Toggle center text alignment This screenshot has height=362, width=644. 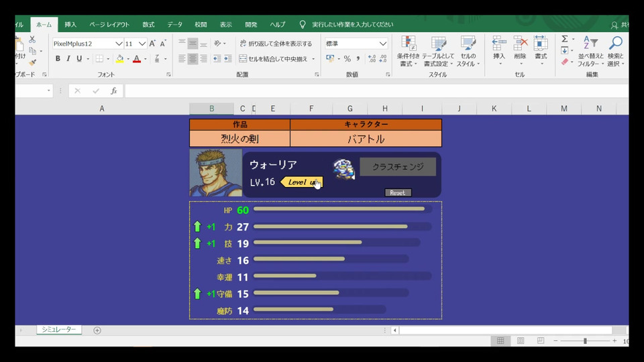coord(193,59)
